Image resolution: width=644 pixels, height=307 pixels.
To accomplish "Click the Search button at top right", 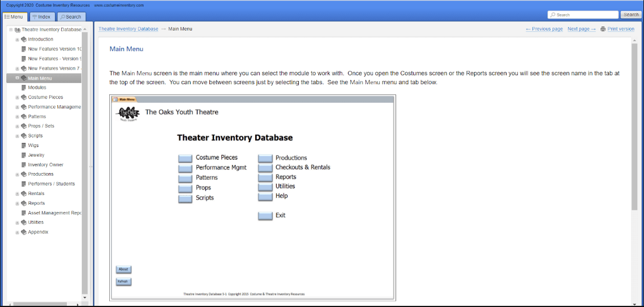I will pyautogui.click(x=630, y=15).
